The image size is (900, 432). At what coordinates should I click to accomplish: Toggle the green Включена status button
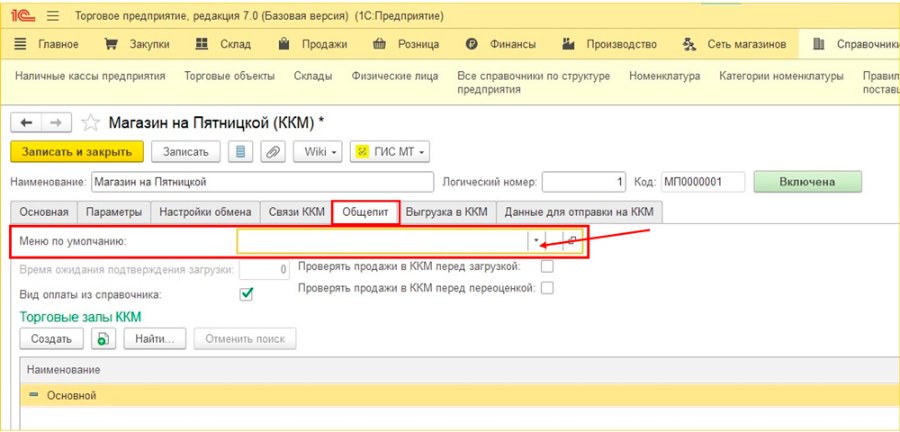pos(807,182)
